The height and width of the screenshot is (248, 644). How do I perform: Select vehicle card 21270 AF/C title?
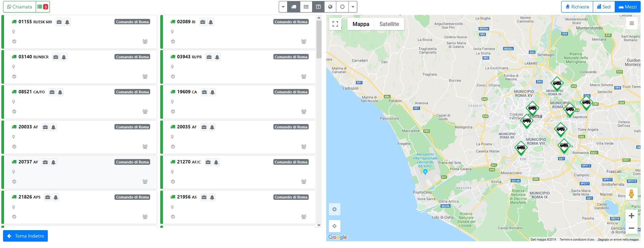tap(189, 162)
